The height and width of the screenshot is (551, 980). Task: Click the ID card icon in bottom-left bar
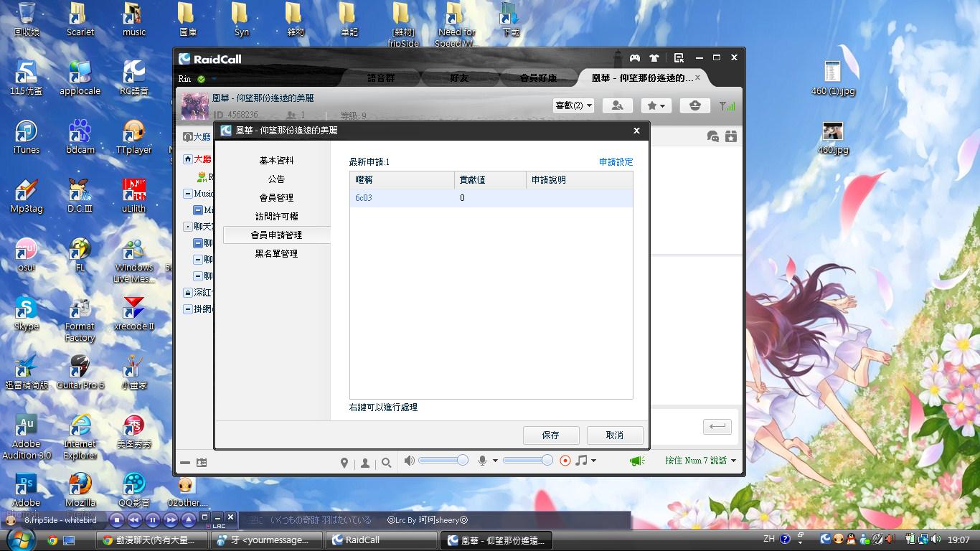click(202, 463)
